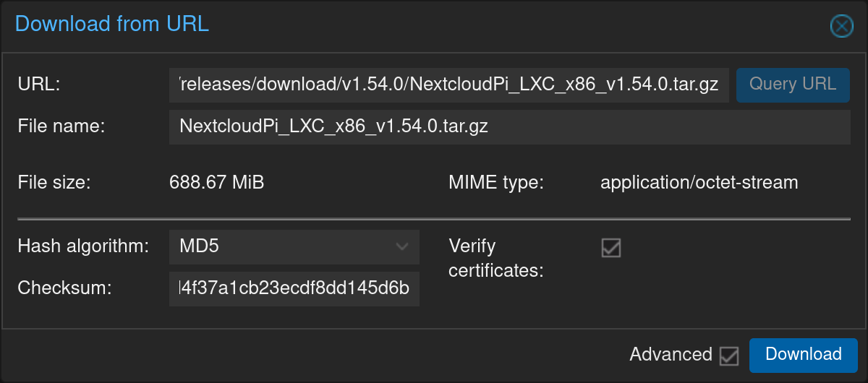The height and width of the screenshot is (383, 868).
Task: Close the Download from URL dialog
Action: (841, 27)
